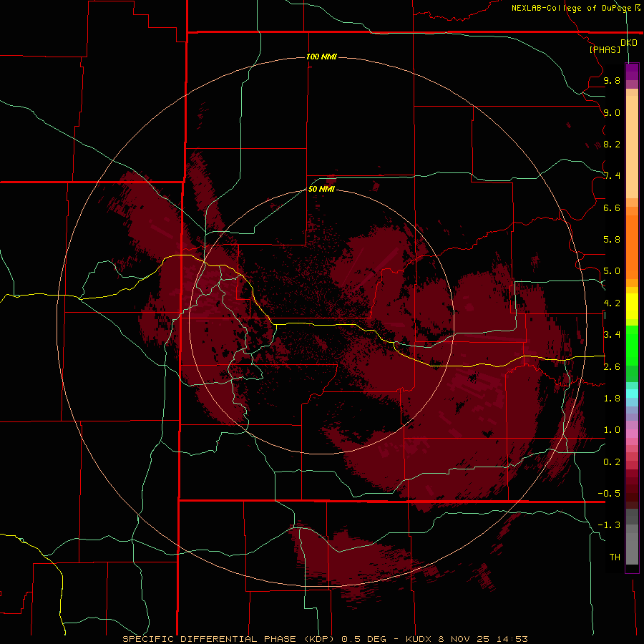Click the 1.8 value on color scale
The image size is (644, 644).
pos(612,399)
